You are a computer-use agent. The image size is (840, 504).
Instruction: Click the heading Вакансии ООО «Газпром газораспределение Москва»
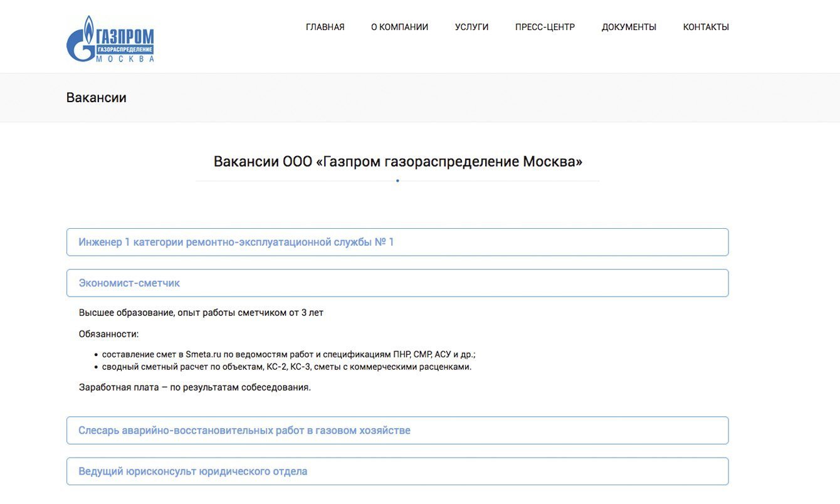[x=398, y=162]
